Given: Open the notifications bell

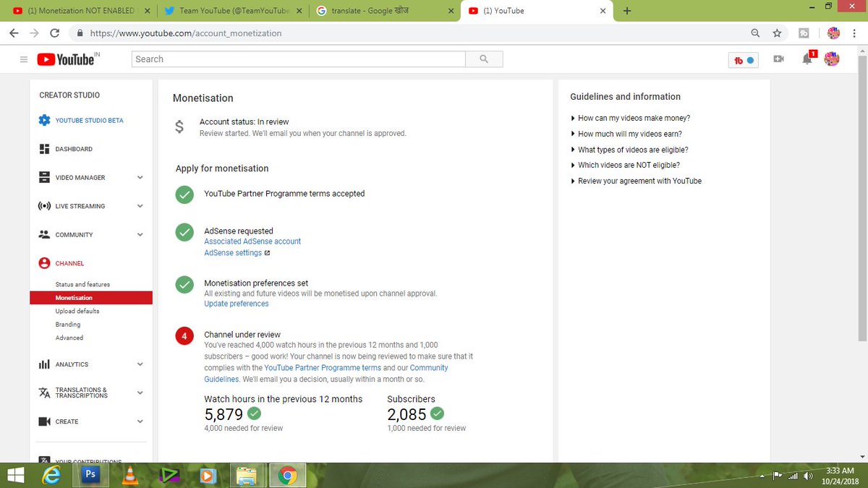Looking at the screenshot, I should pos(808,59).
